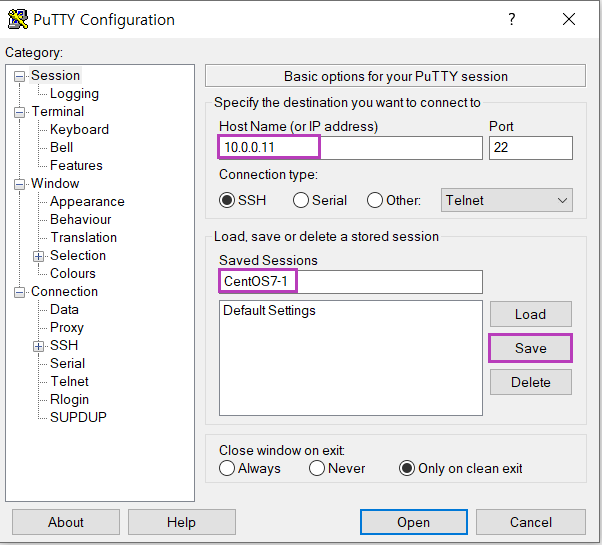The height and width of the screenshot is (545, 602).
Task: Open the Selection settings category
Action: 78,256
